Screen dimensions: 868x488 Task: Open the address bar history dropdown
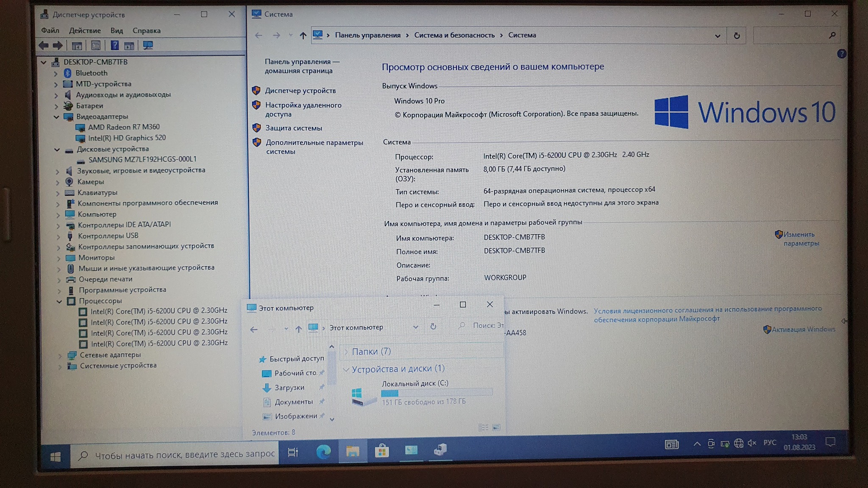[718, 36]
